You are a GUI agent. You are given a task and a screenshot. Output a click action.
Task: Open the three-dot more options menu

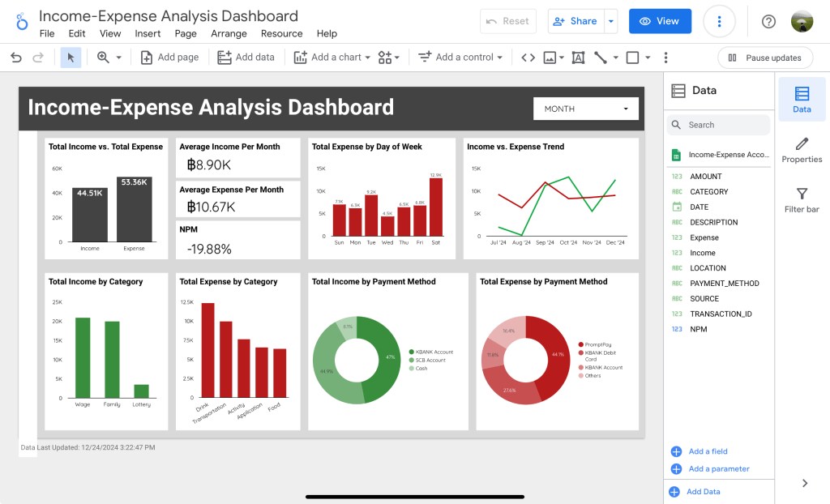(x=718, y=21)
